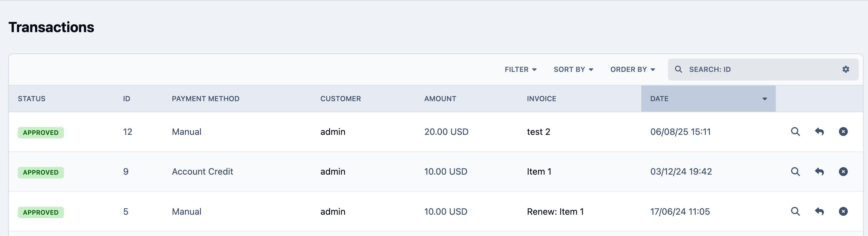Image resolution: width=868 pixels, height=236 pixels.
Task: Refund transaction 5 using arrow icon
Action: pyautogui.click(x=819, y=212)
